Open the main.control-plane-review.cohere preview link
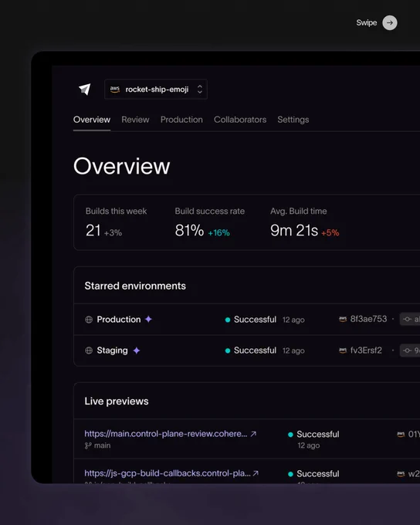Image resolution: width=420 pixels, height=525 pixels. [x=166, y=434]
